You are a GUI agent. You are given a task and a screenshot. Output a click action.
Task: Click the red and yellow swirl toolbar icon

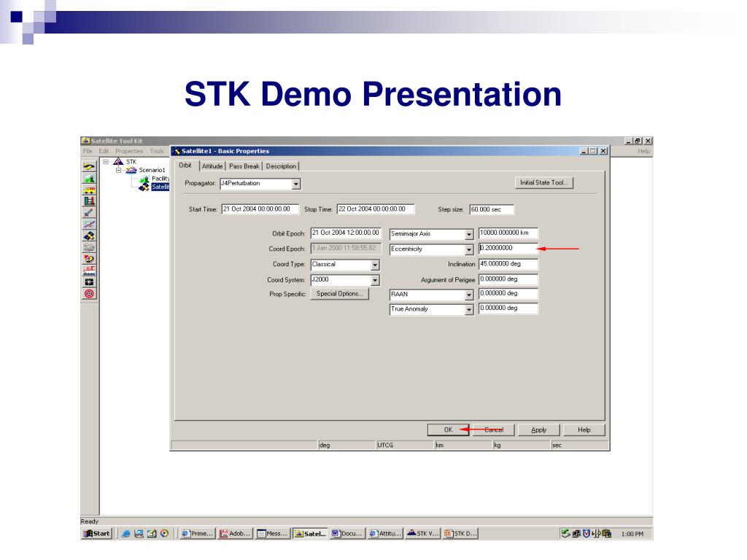(89, 259)
